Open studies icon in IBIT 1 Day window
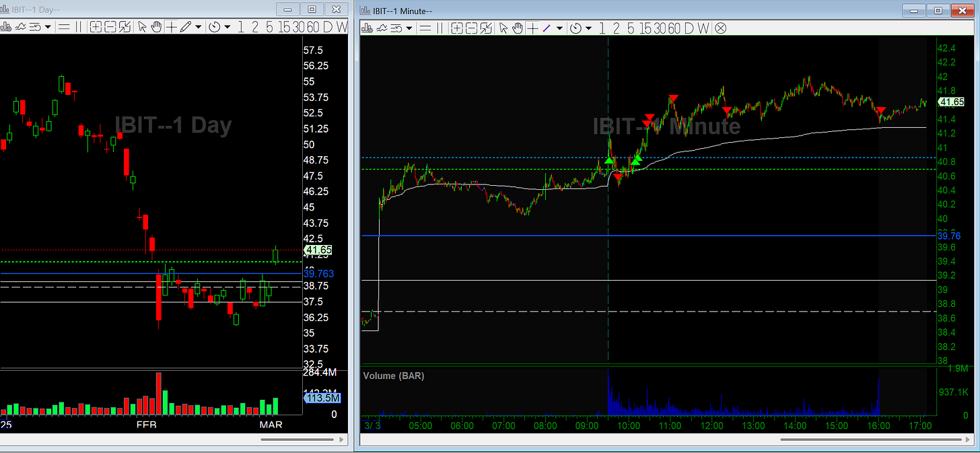980x453 pixels. tap(20, 27)
